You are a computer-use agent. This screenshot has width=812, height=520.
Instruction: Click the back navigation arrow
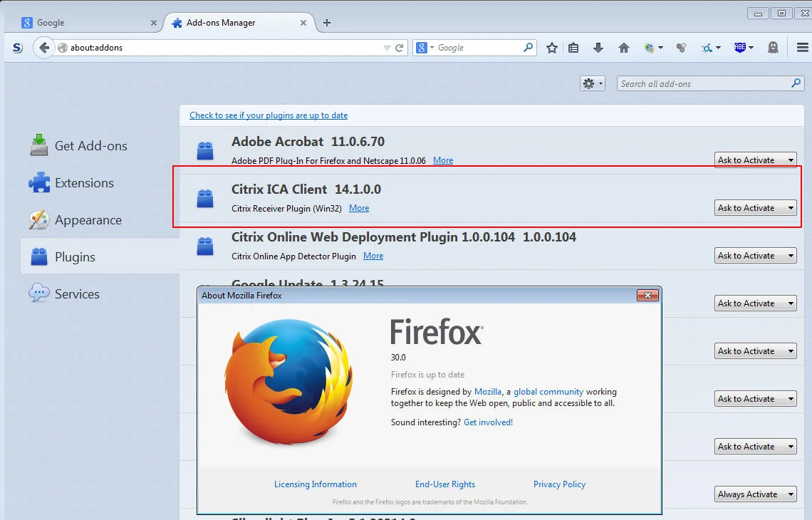tap(44, 48)
